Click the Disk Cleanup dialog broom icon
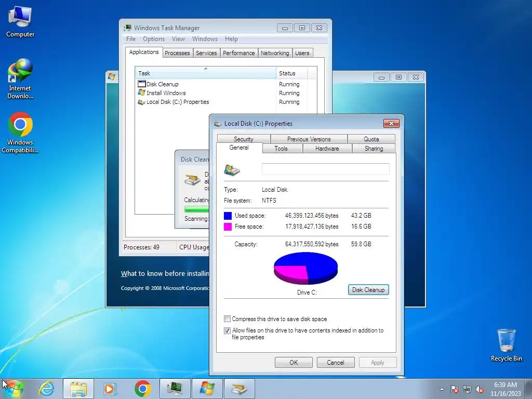532x399 pixels. coord(192,179)
